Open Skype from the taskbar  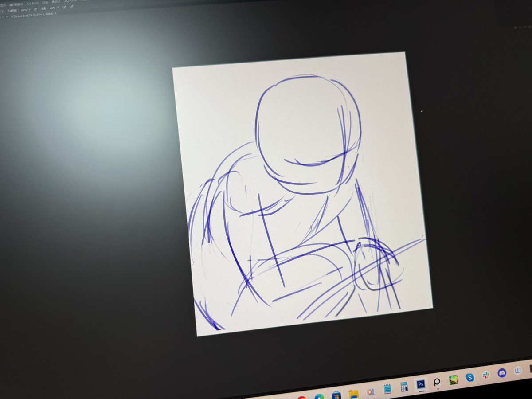coord(470,377)
